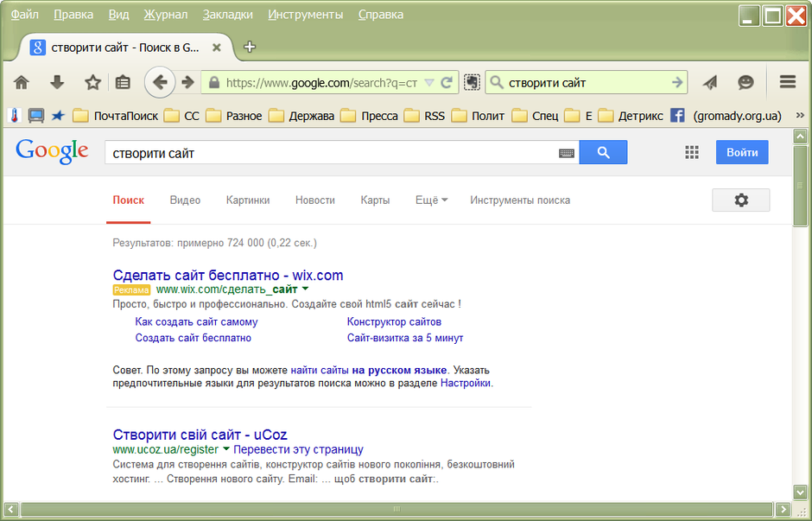The width and height of the screenshot is (812, 521).
Task: Click the thermometer bookmark icon
Action: 15,116
